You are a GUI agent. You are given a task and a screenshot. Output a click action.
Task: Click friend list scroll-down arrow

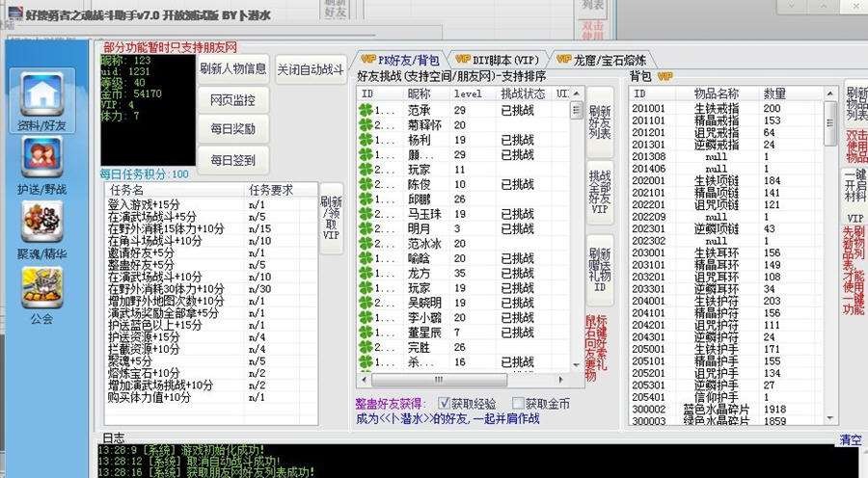[577, 365]
